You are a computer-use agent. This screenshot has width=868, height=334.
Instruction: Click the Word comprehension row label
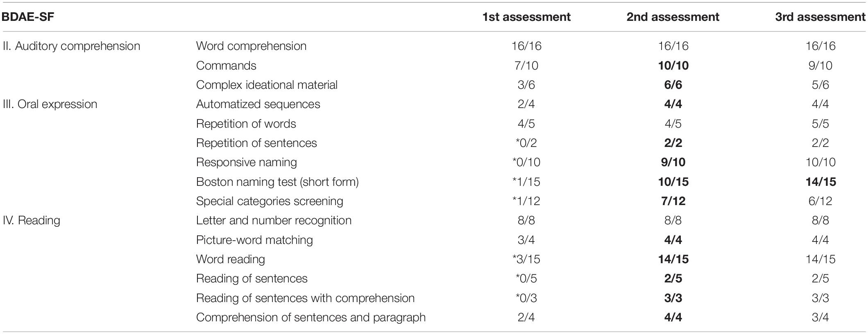pos(251,46)
